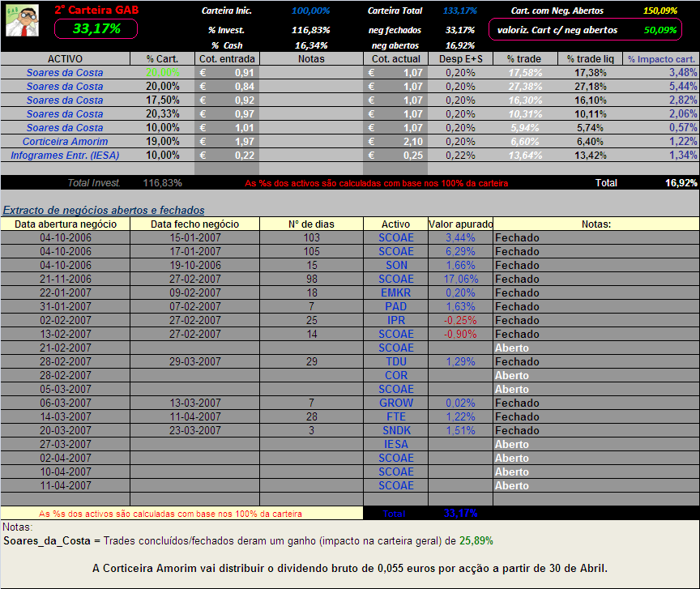Click entry price 0,84 cell
700x589 pixels.
tap(227, 86)
